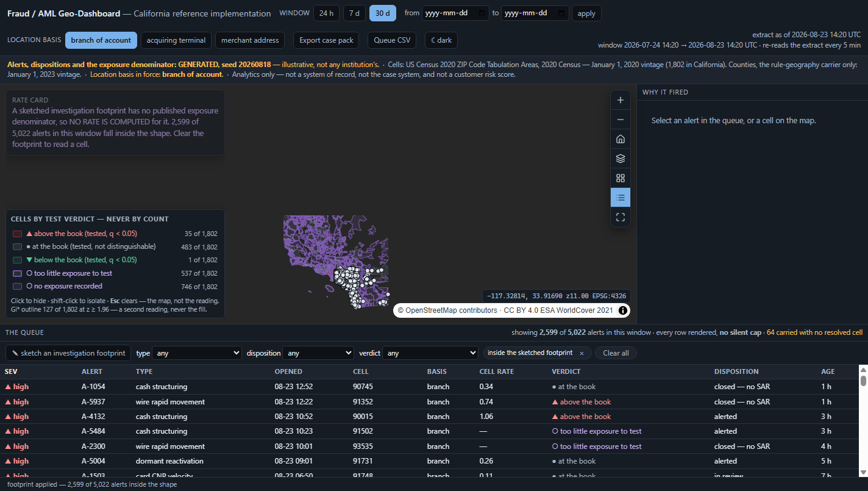
Task: Reset map to home extent
Action: [x=621, y=139]
